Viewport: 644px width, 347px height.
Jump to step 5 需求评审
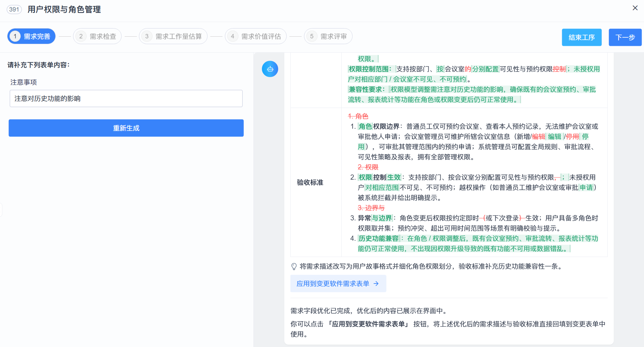tap(328, 36)
